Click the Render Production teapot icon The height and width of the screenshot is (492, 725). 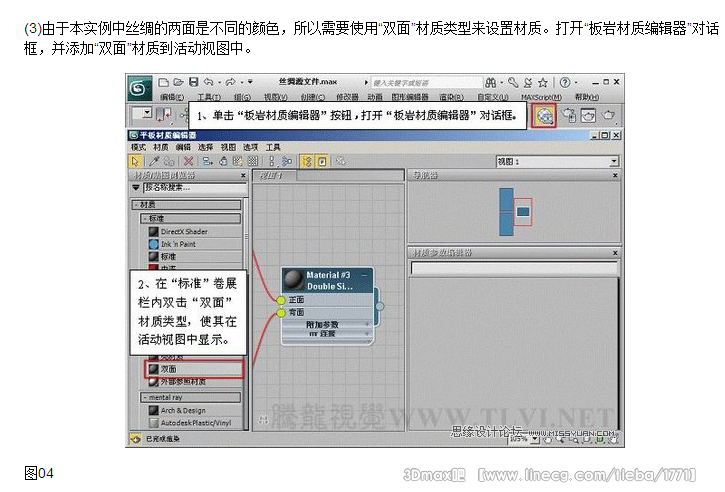[x=608, y=115]
